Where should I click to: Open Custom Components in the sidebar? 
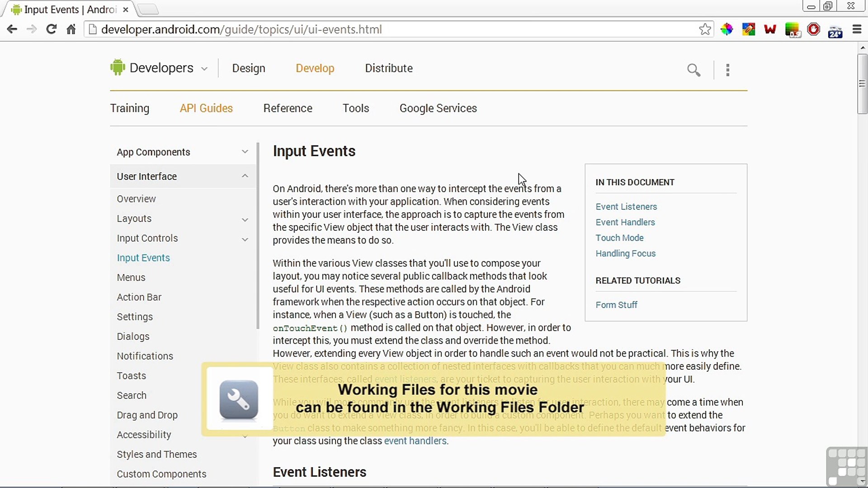(161, 474)
